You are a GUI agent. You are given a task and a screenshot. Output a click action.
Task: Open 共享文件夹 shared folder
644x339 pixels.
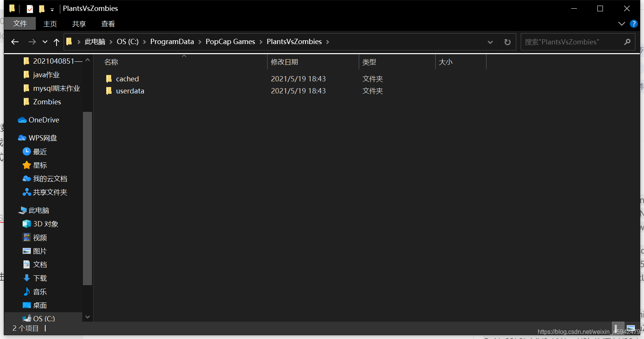click(45, 192)
